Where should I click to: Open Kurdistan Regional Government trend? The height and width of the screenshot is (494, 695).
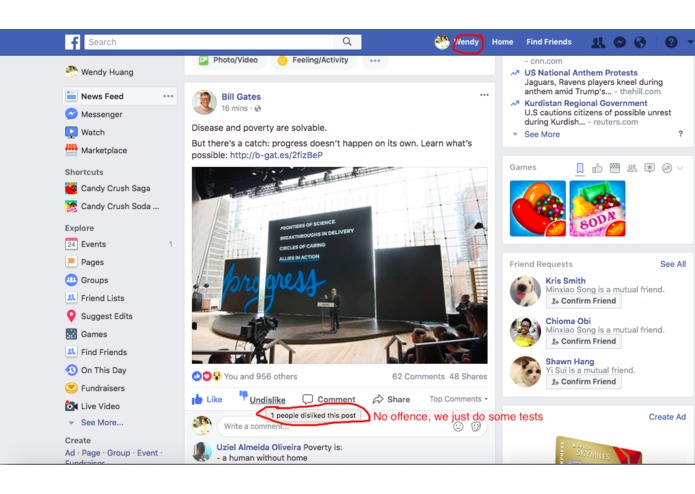586,103
